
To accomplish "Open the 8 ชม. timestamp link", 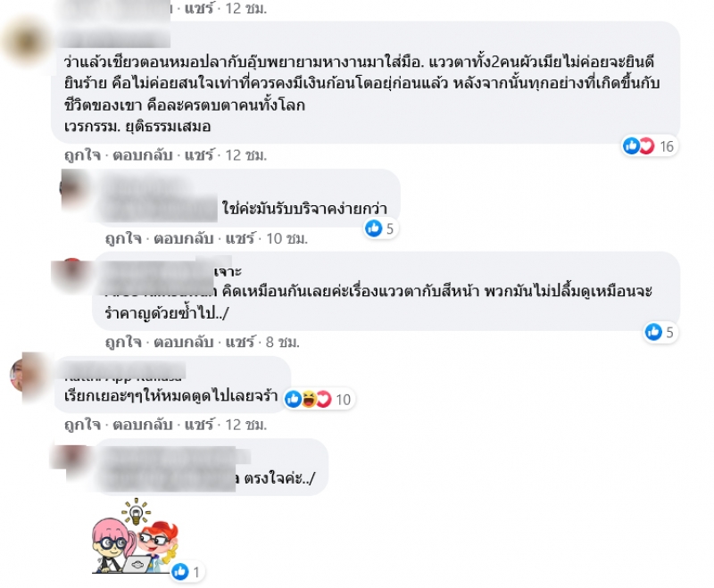I will tap(283, 342).
